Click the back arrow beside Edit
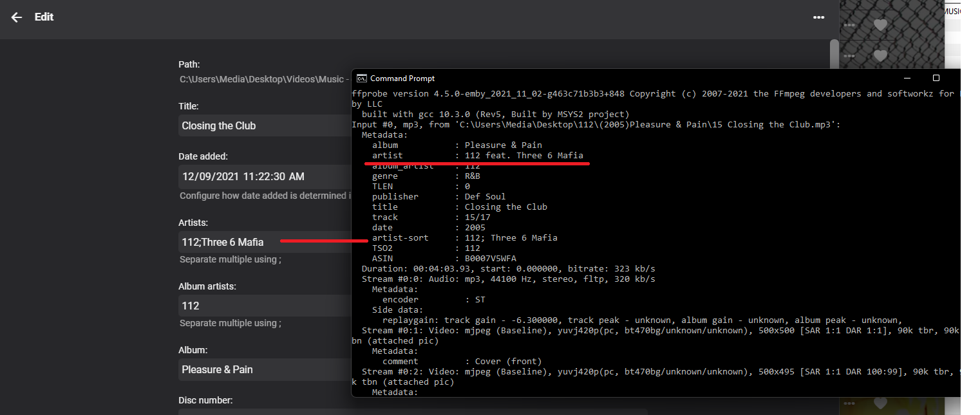 (x=17, y=18)
